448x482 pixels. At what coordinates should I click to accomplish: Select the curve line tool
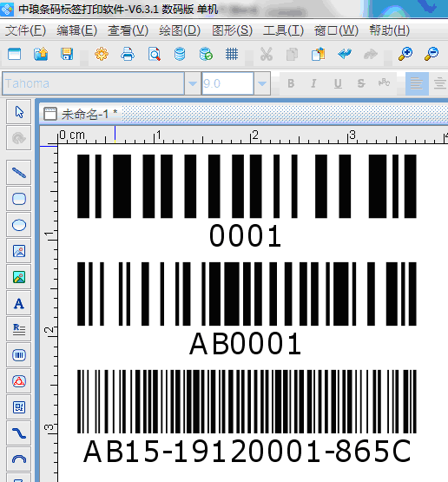[19, 433]
